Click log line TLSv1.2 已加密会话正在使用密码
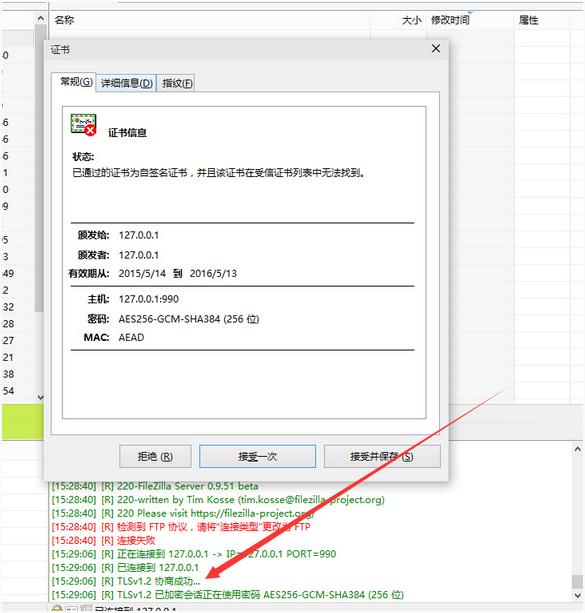585x613 pixels. (x=228, y=595)
